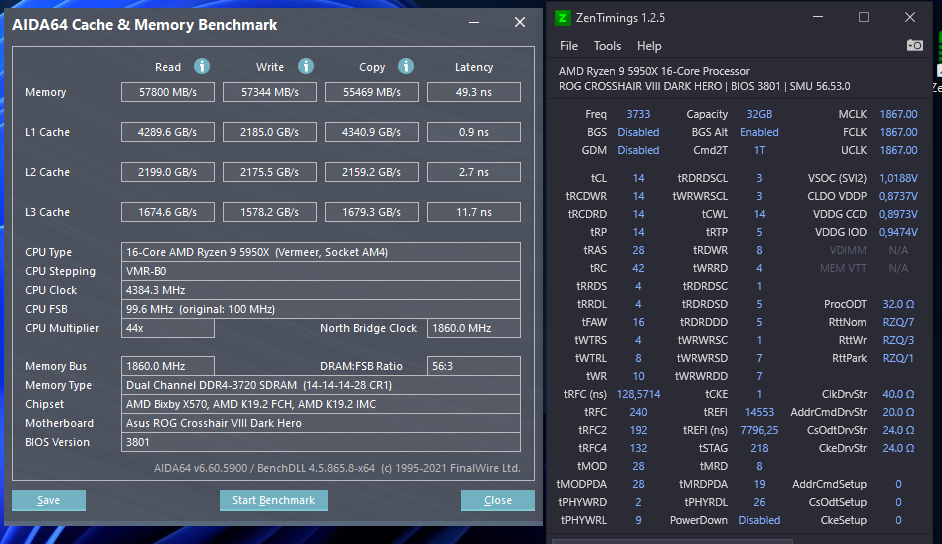
Task: Click Motherboard field Asus ROG Crosshair
Action: point(321,423)
